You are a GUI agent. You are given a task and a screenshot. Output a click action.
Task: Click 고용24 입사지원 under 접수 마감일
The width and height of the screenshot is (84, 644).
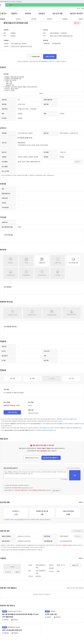point(12,412)
